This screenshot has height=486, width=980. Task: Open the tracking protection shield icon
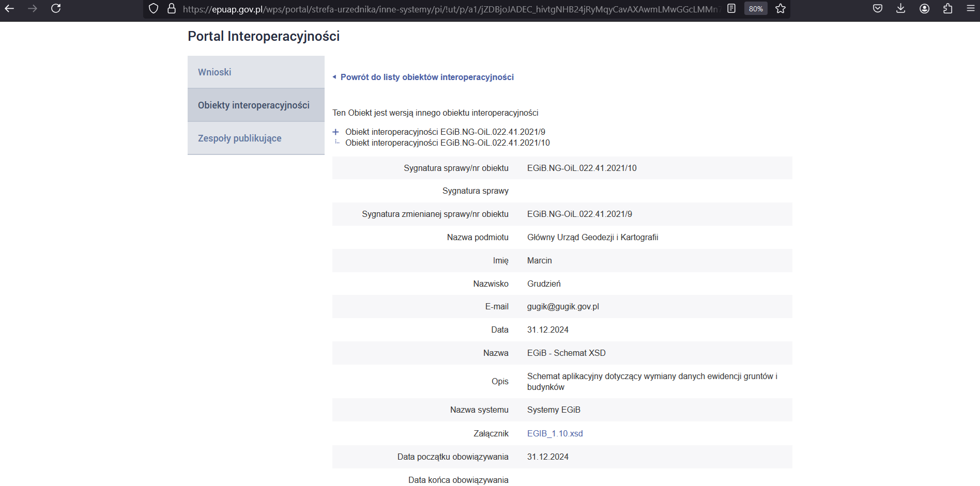pos(154,9)
